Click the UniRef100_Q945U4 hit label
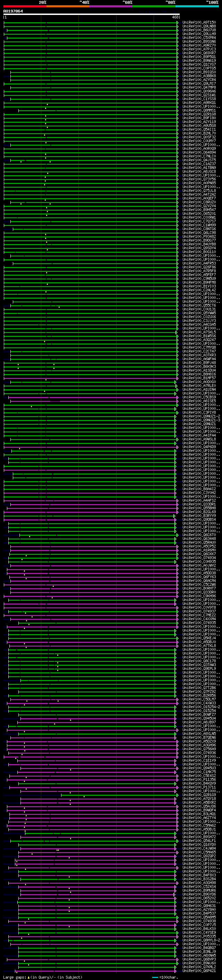Screen dimensions: 222x980 (x=199, y=718)
